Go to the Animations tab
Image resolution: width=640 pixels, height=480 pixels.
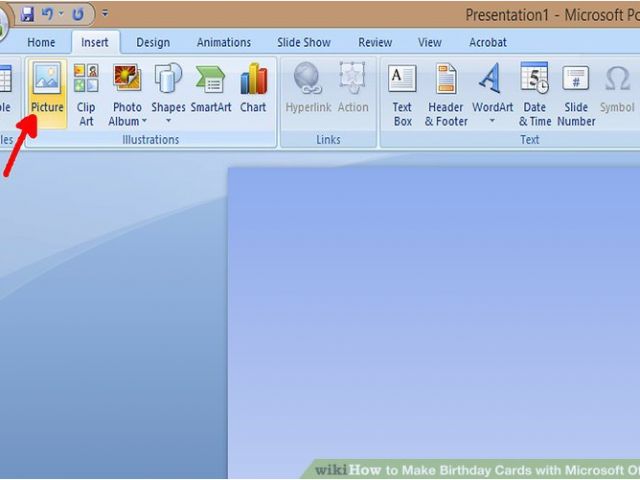[x=224, y=42]
